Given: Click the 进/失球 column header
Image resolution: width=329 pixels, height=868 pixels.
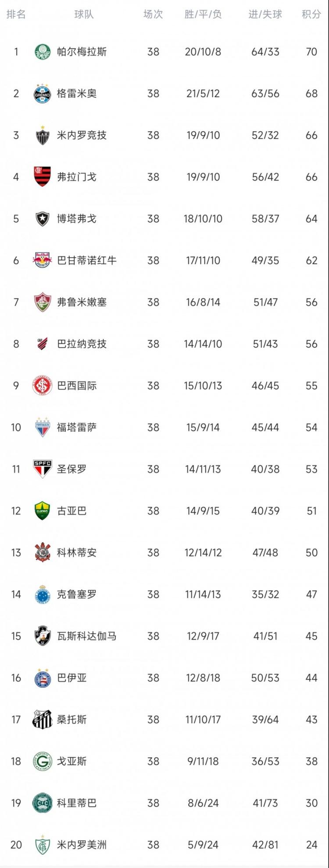Looking at the screenshot, I should [265, 14].
